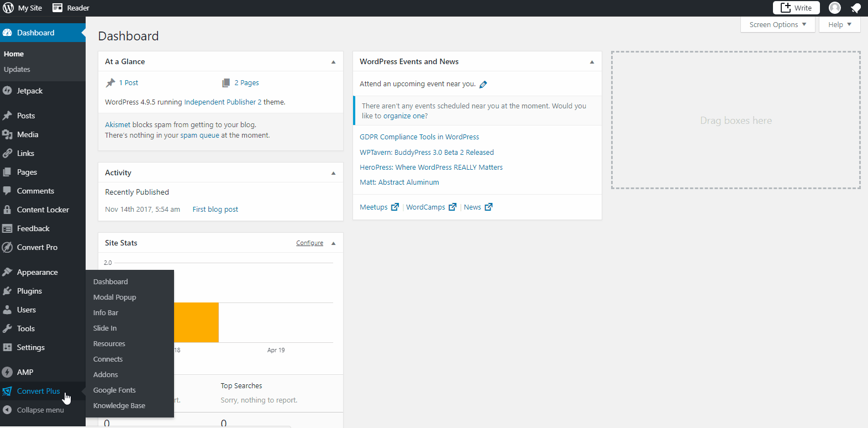Open WPTavern BuddyPress 3.0 Beta 2 link
Image resolution: width=868 pixels, height=428 pixels.
point(427,152)
